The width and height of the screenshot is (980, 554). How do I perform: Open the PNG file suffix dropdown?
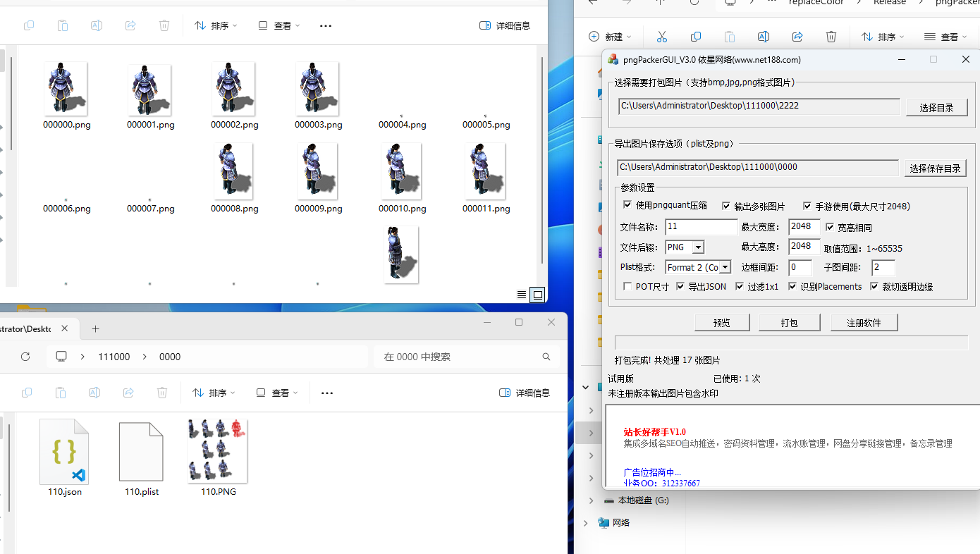[697, 247]
